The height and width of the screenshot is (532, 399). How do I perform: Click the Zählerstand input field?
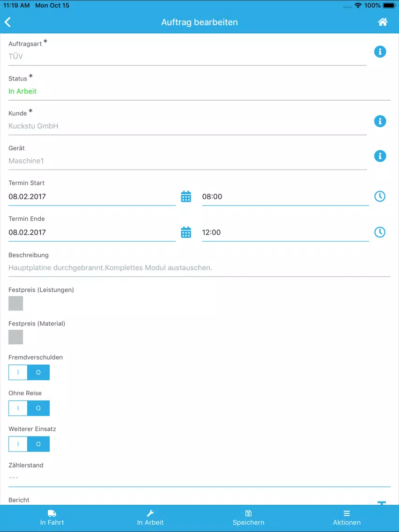click(199, 478)
